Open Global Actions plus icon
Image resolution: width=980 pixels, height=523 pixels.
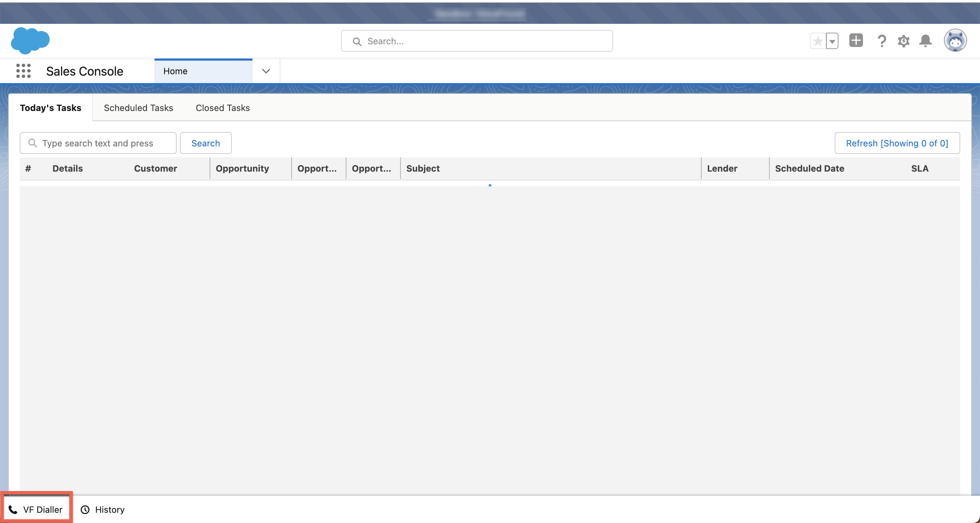[855, 40]
